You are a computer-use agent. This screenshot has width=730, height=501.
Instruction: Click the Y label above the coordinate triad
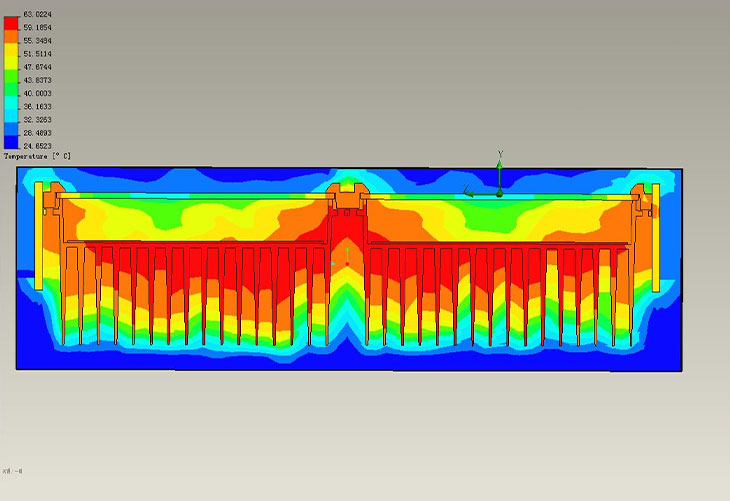coord(500,154)
